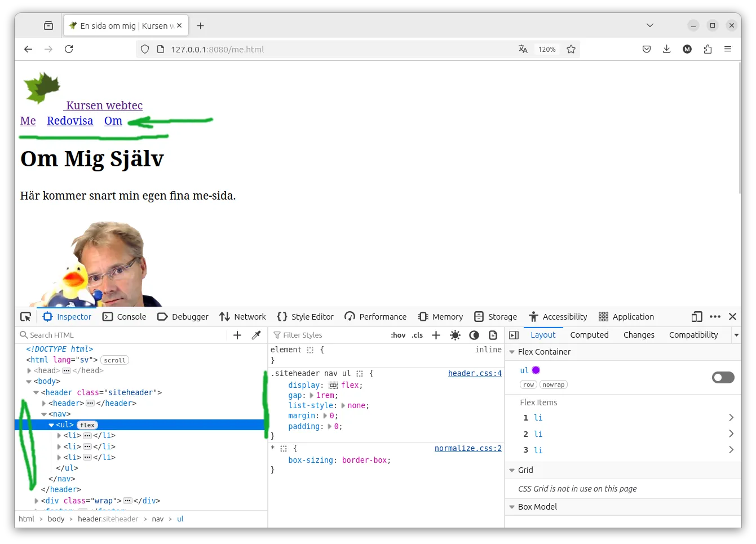Open the eyedropper color picker tool
Screen dimensions: 756x544
click(256, 335)
